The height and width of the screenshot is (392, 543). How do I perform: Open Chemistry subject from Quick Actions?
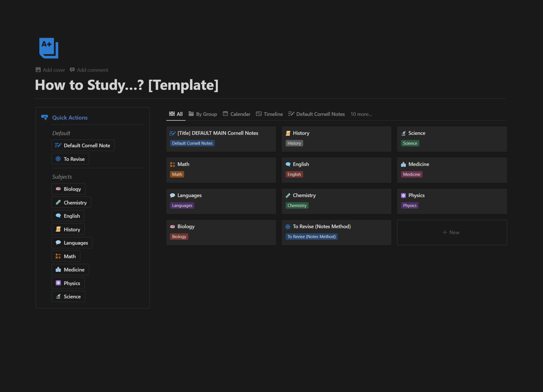tap(71, 203)
